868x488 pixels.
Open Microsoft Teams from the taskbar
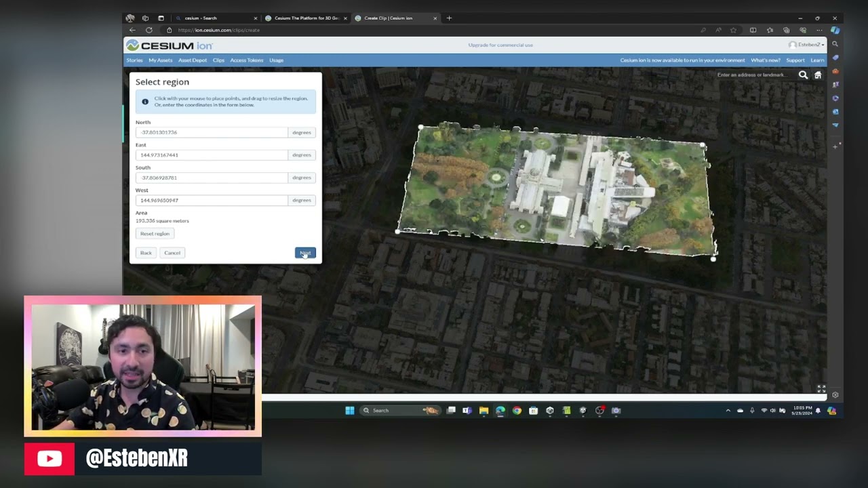coord(467,410)
